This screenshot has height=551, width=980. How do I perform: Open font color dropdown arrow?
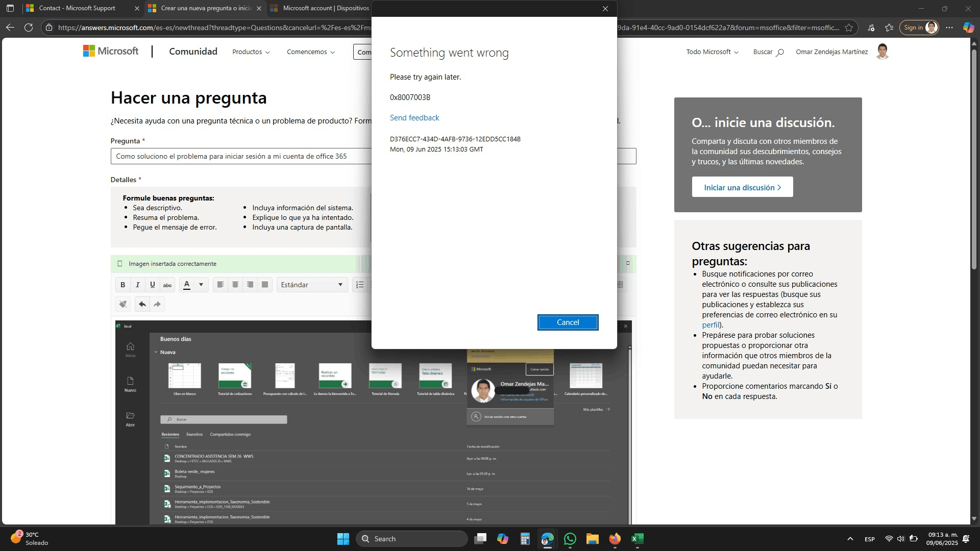point(201,285)
